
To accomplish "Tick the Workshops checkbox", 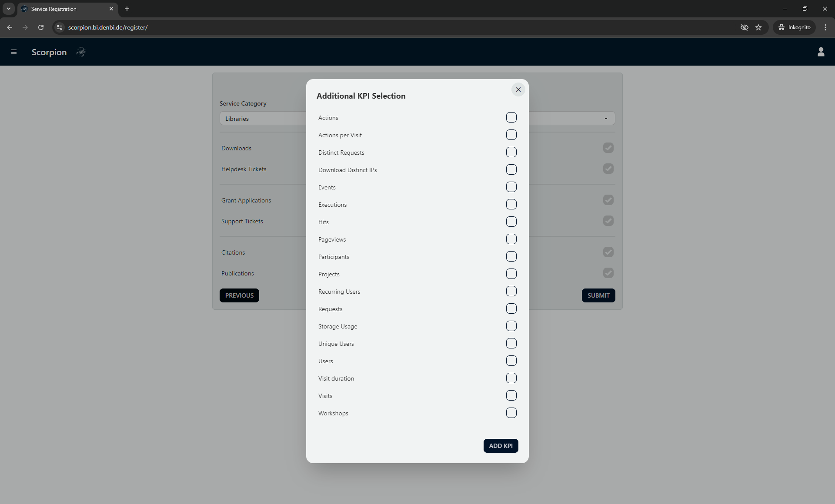I will tap(511, 413).
